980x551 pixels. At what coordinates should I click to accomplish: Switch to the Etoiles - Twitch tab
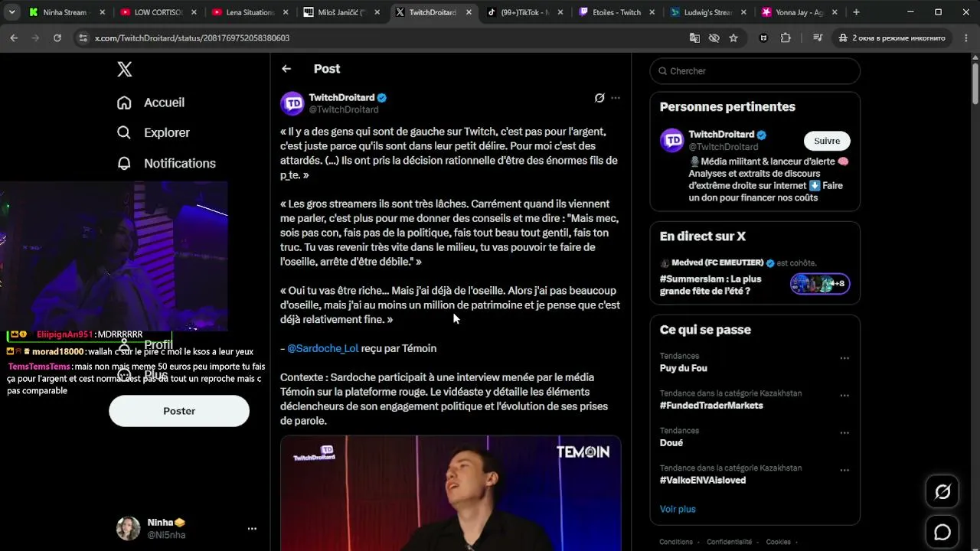point(616,12)
